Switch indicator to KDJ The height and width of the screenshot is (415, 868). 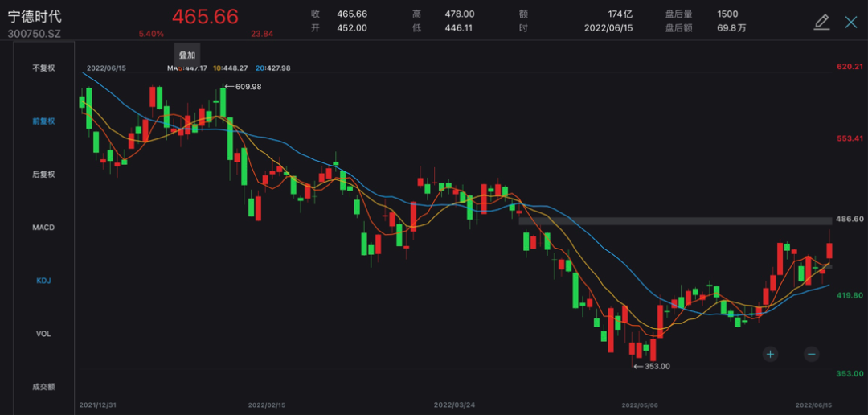(43, 281)
